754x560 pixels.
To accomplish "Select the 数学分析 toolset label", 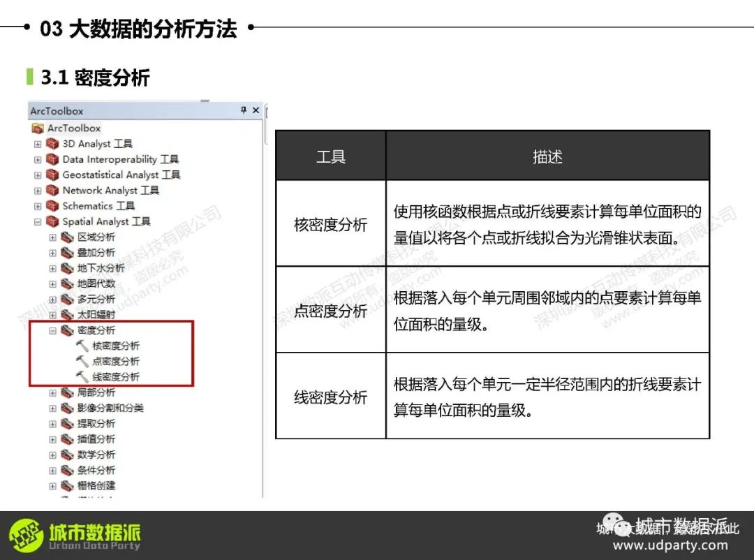I will [96, 455].
